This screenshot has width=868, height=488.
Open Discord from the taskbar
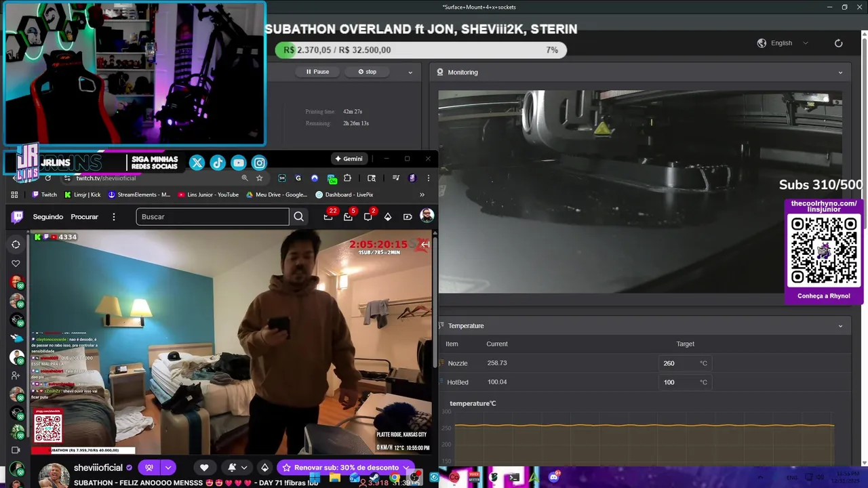click(x=553, y=477)
